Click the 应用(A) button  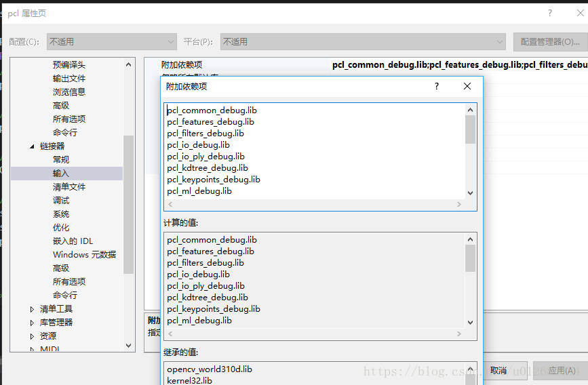[562, 371]
